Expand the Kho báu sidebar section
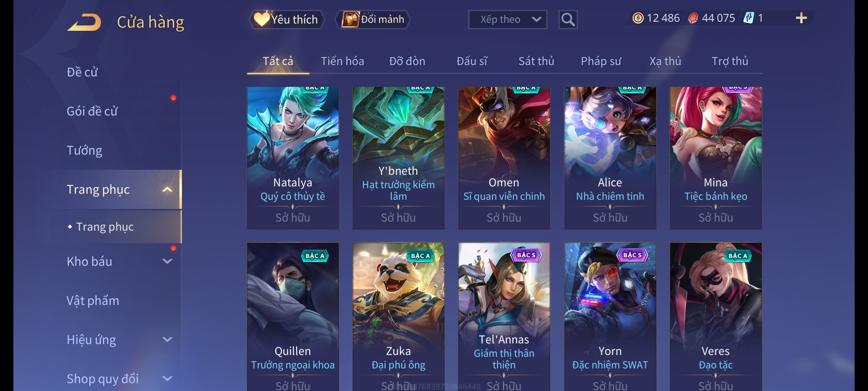Screen dimensions: 868x391 click(167, 261)
